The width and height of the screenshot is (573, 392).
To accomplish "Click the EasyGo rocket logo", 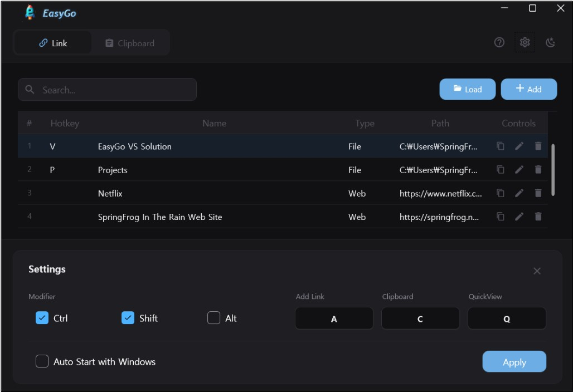I will click(30, 12).
